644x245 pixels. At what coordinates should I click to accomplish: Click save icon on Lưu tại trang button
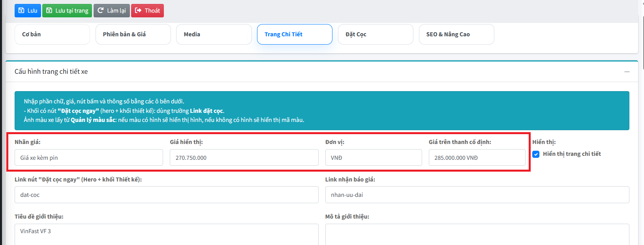tap(49, 11)
